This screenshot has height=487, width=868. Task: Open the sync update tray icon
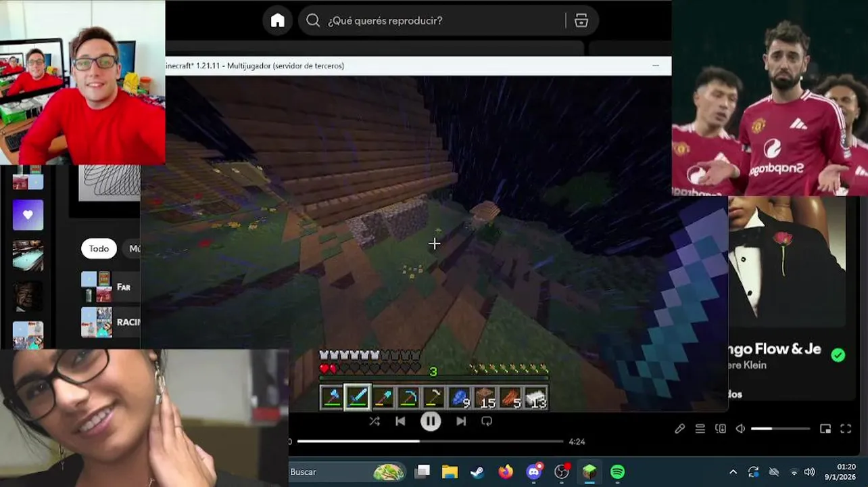point(753,472)
